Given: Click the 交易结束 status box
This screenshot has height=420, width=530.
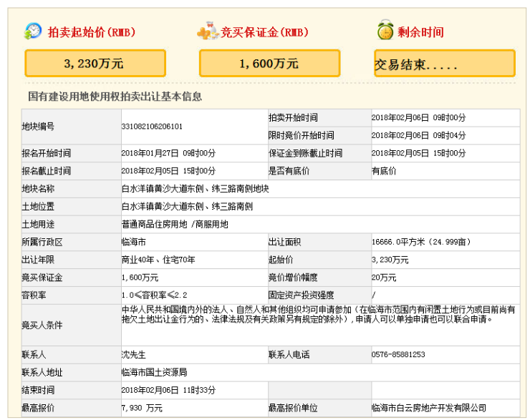Looking at the screenshot, I should [445, 64].
